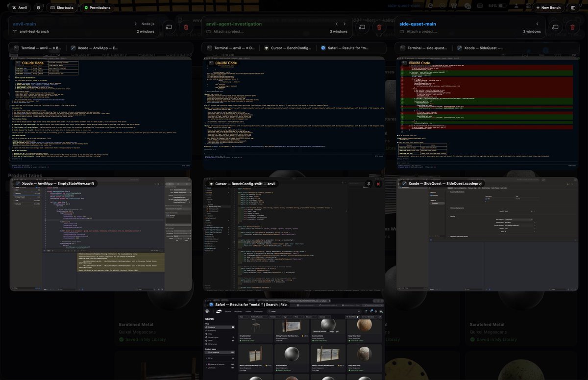Screen dimensions: 588x380
Task: Open the Cursor BenchConfig.swift window thumbnail
Action: click(294, 234)
